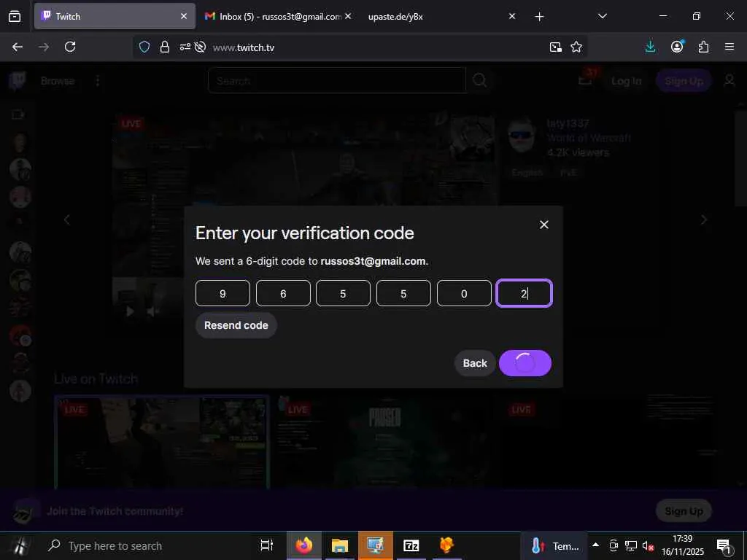Go Back in the verification dialog

pos(474,363)
